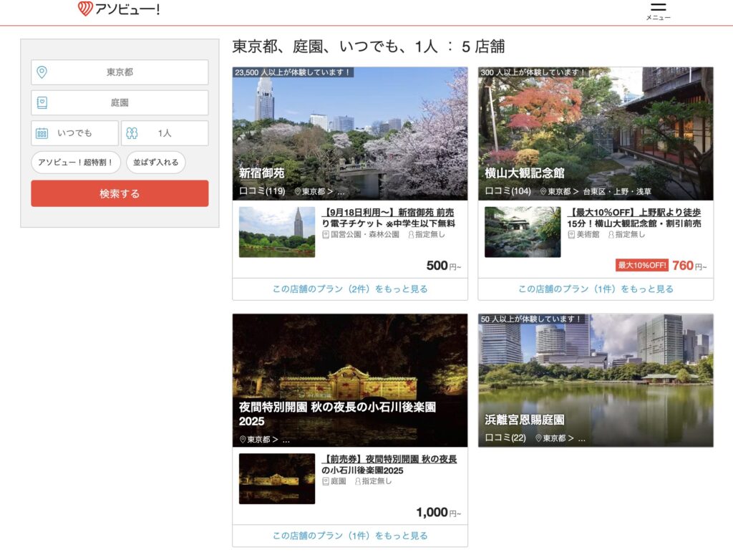Open the 新宿御苑 前売り電子チケット plan link
Viewport: 733px width, 560px height.
(388, 218)
